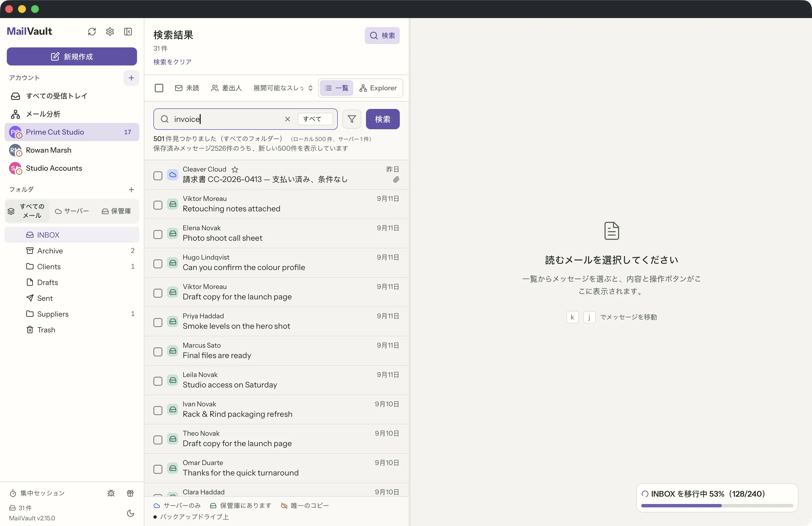Switch to the Explorer view tab

coord(378,88)
